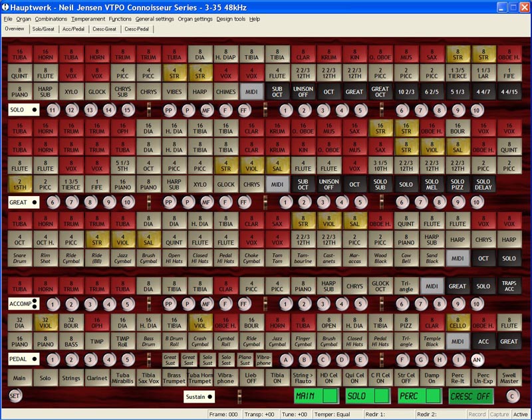Toggle the 10 2/3 coupler tab
The width and height of the screenshot is (532, 420).
[406, 92]
